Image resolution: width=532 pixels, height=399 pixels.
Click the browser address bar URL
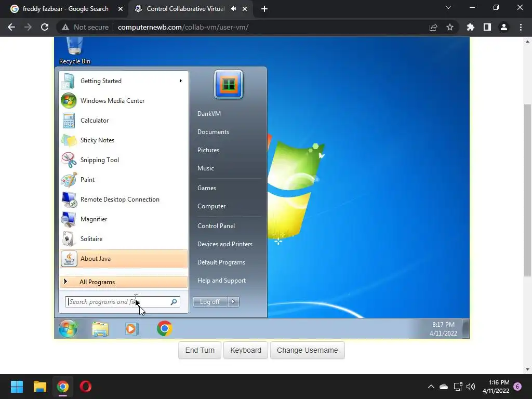(x=183, y=27)
